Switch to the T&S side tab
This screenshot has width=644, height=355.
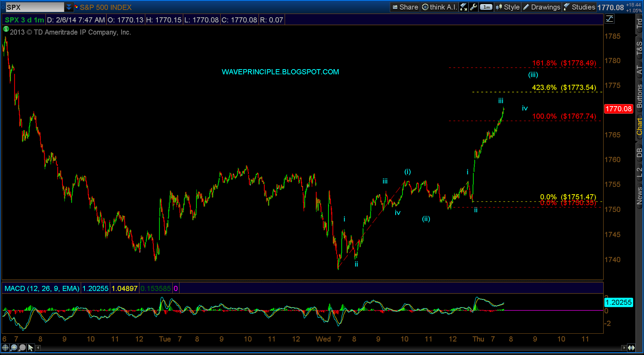[639, 48]
